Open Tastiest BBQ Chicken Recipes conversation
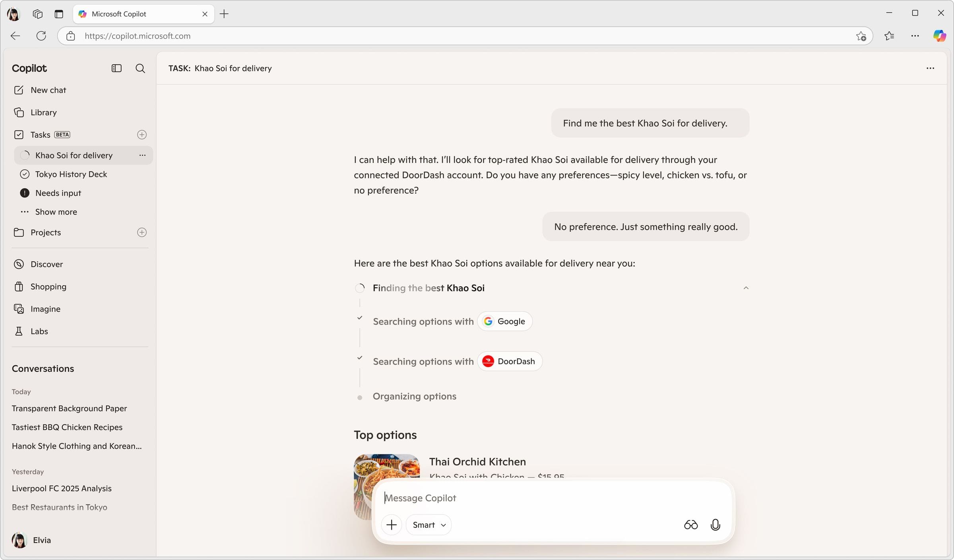 tap(67, 427)
